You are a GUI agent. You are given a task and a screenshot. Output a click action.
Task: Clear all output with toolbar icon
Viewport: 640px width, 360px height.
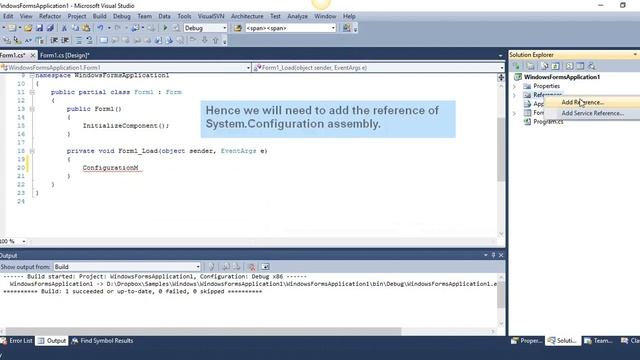tap(251, 267)
